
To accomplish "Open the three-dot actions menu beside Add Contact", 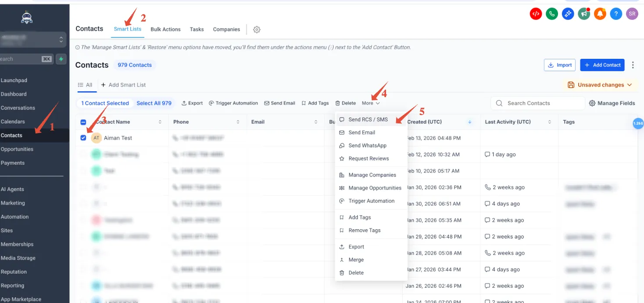I will click(x=633, y=65).
